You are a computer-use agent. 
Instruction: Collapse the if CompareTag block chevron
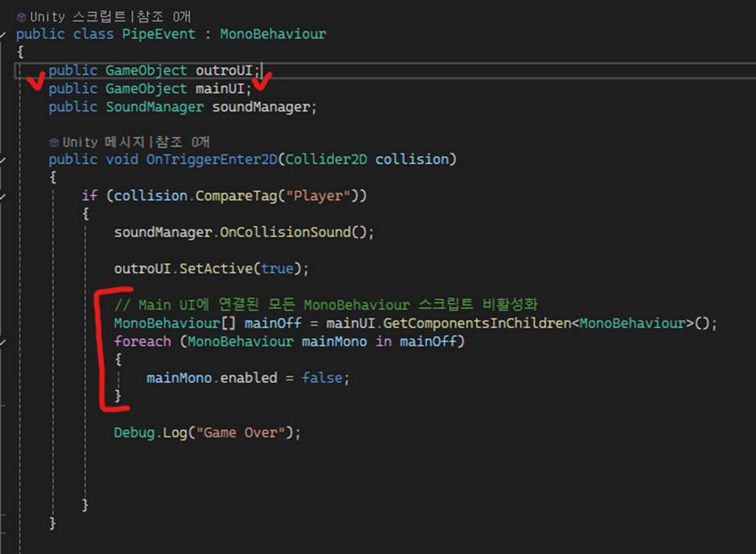(3, 196)
